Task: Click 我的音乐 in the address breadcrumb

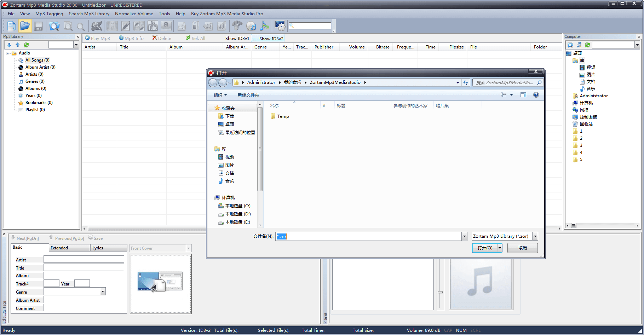Action: (x=293, y=82)
